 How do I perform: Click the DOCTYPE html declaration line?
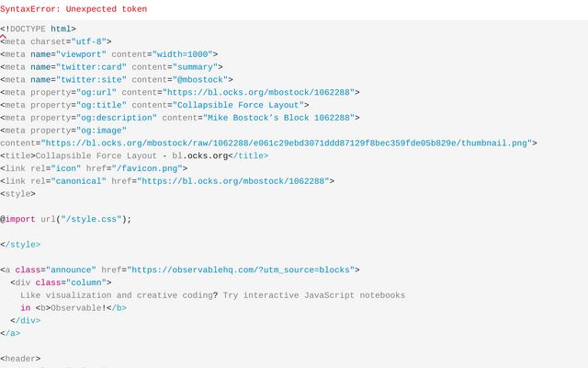pyautogui.click(x=39, y=29)
